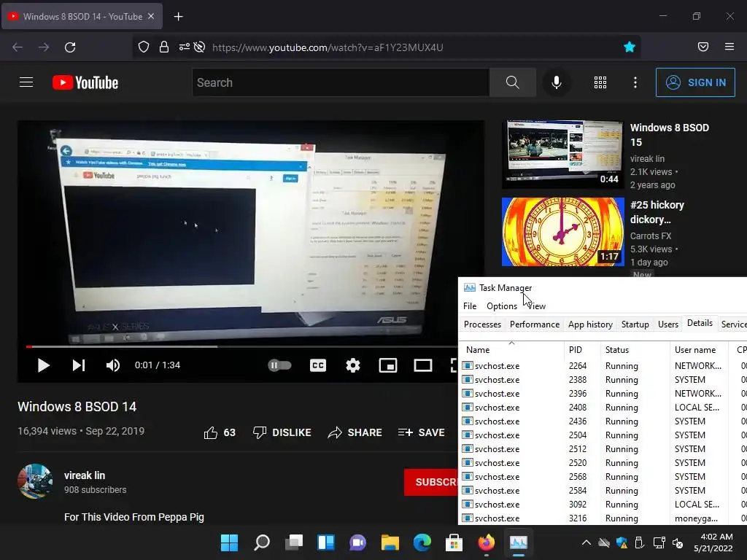
Task: Switch to Performance tab
Action: pos(535,324)
